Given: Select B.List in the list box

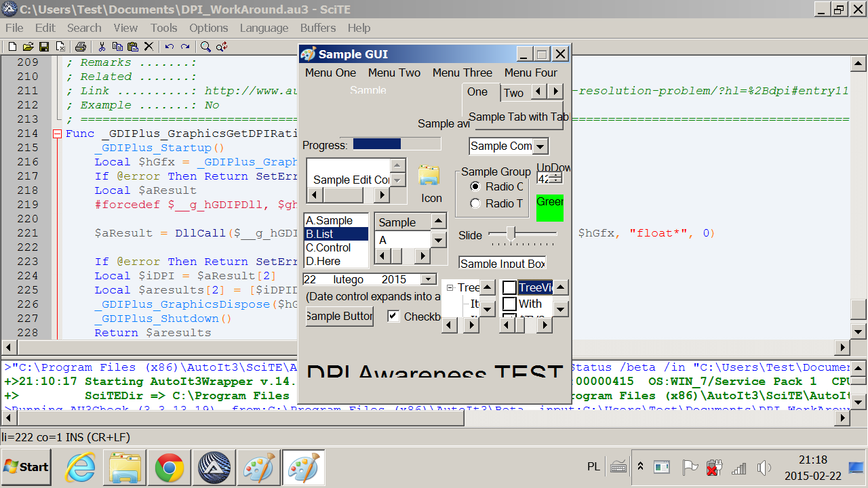Looking at the screenshot, I should point(336,234).
